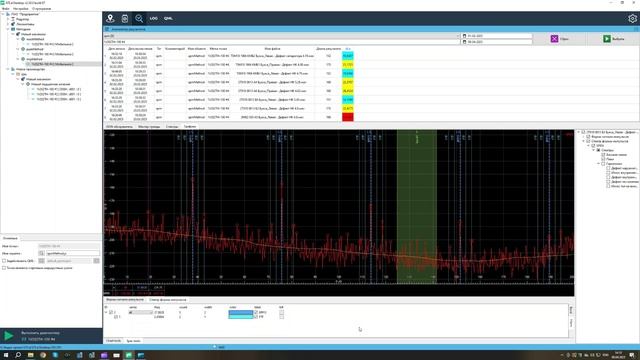Open the map pin location view

click(x=110, y=18)
